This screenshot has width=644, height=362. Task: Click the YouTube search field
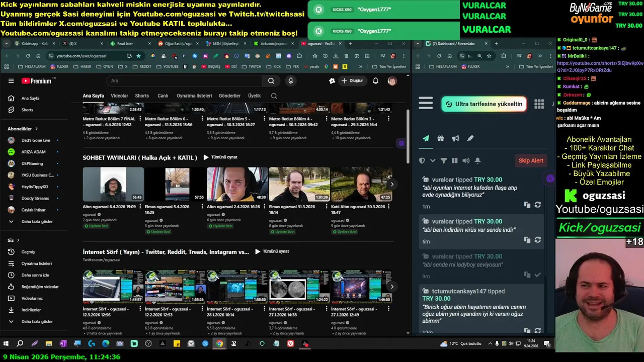coord(184,80)
